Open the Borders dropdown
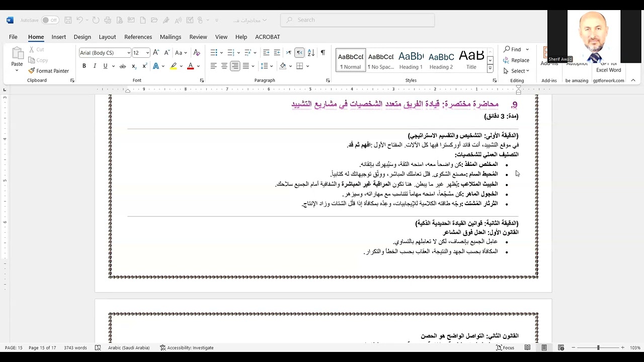The image size is (644, 362). click(x=307, y=66)
